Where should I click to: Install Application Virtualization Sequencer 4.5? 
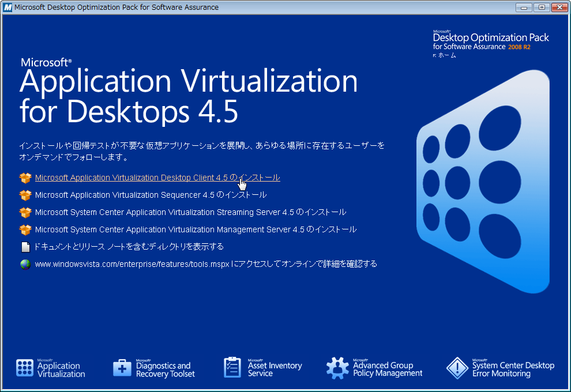point(151,195)
